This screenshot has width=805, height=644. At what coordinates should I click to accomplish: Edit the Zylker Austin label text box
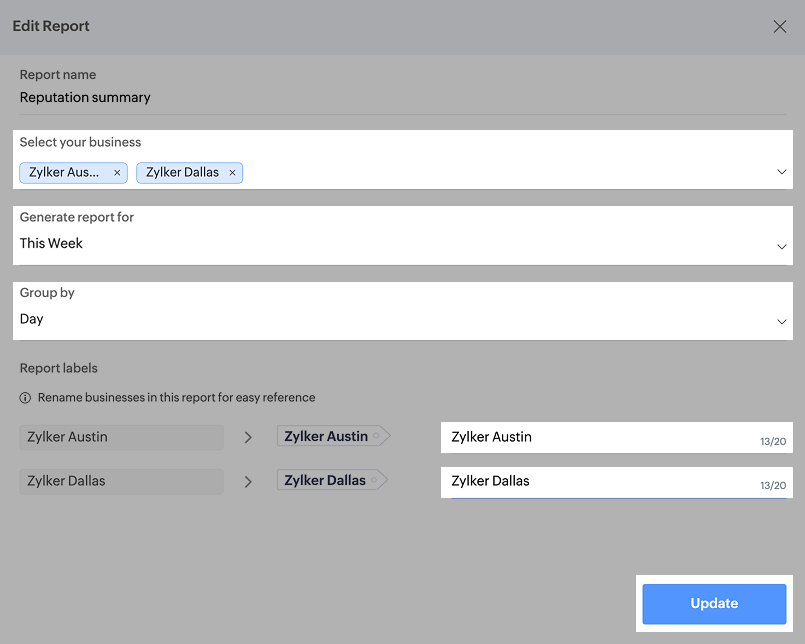(600, 437)
